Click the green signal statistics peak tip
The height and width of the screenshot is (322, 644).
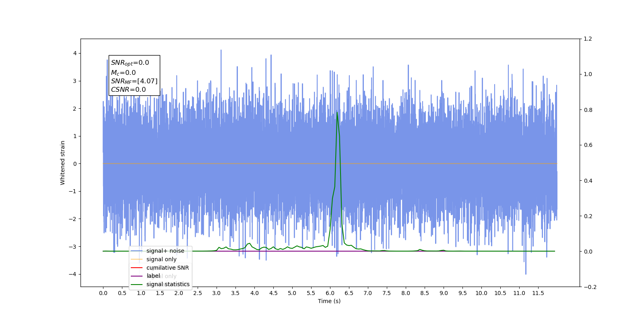[337, 112]
